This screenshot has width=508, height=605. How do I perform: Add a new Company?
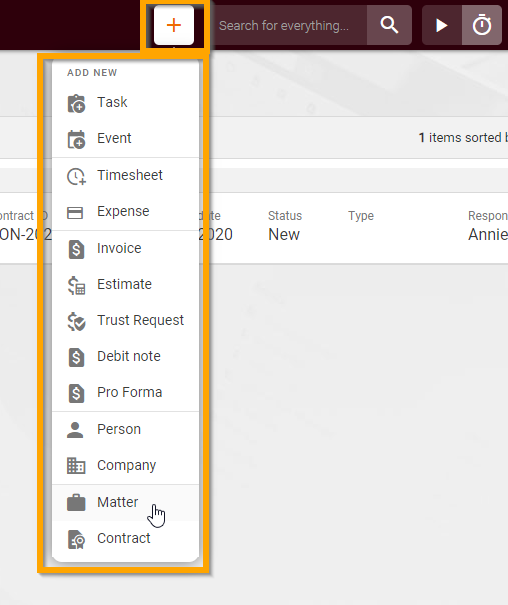[125, 465]
